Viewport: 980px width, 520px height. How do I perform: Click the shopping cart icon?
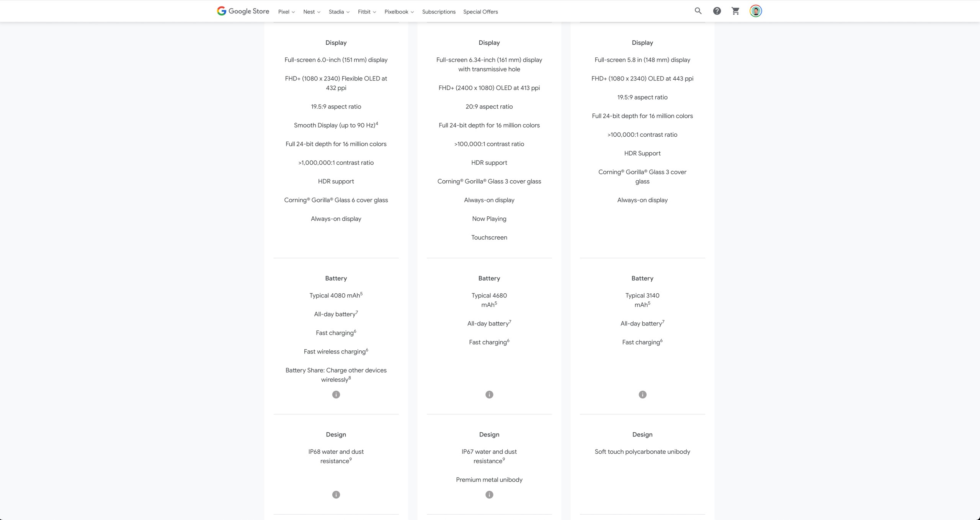(736, 11)
